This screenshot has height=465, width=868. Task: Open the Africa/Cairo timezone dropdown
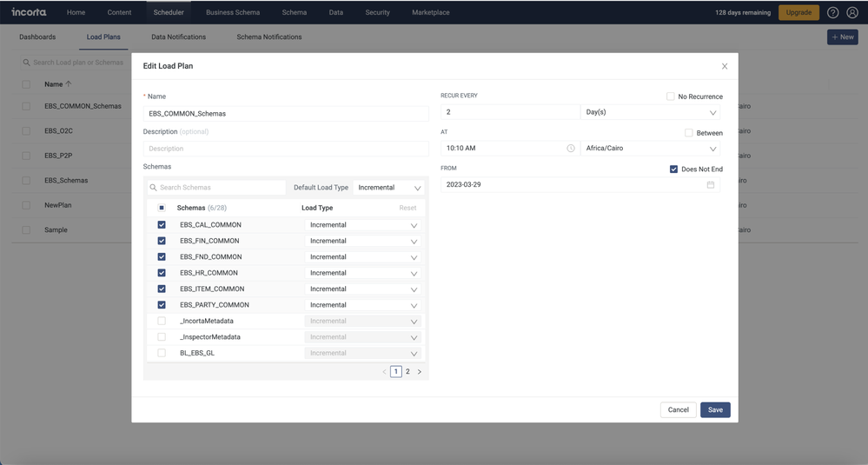tap(650, 149)
